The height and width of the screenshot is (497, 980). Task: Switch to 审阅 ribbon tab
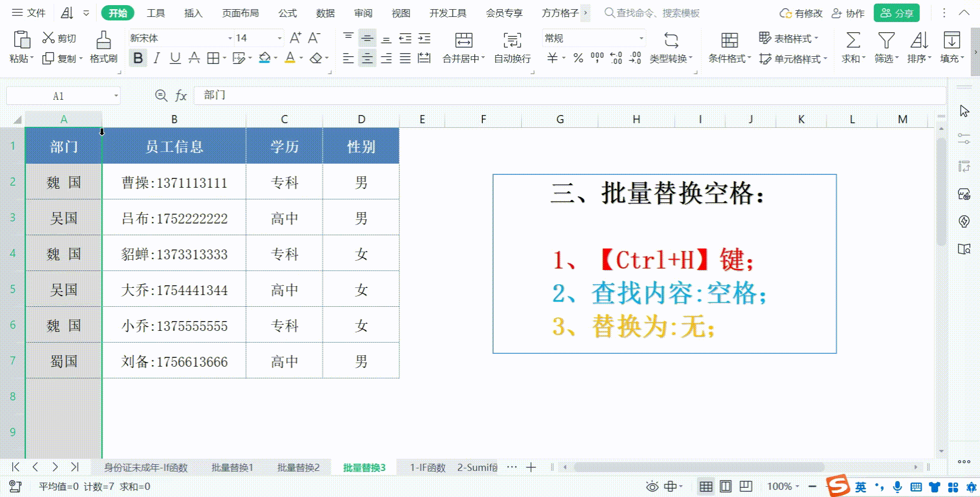pyautogui.click(x=363, y=13)
